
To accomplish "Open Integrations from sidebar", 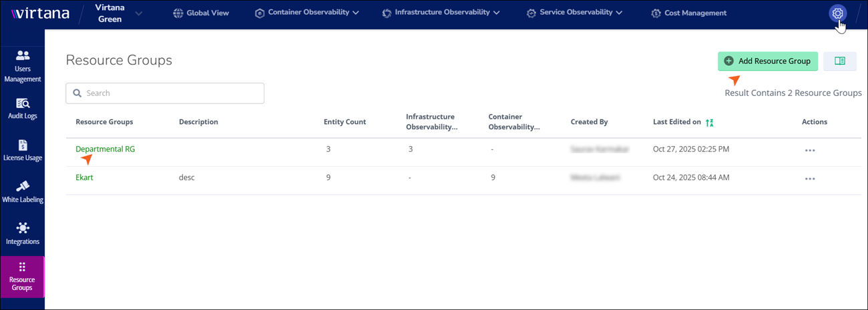I will point(23,234).
